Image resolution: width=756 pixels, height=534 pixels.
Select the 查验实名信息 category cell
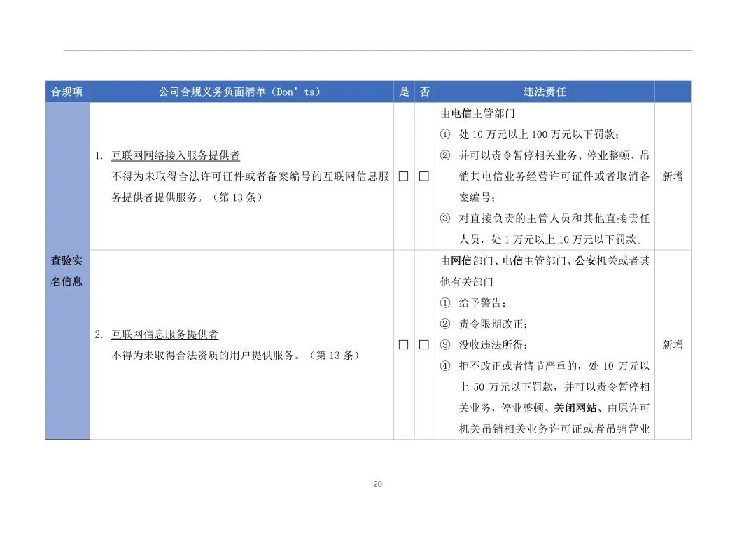(x=67, y=271)
